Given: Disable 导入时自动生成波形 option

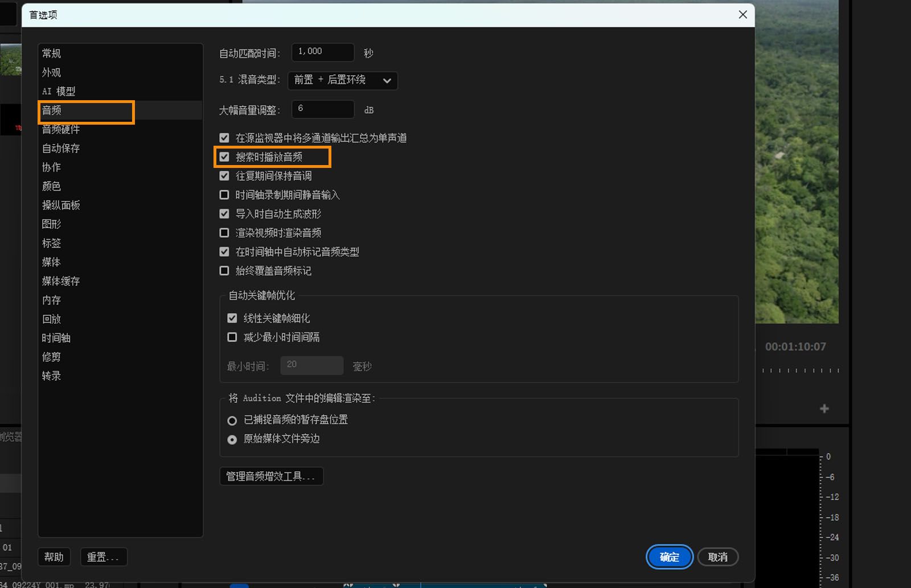Looking at the screenshot, I should pyautogui.click(x=224, y=213).
